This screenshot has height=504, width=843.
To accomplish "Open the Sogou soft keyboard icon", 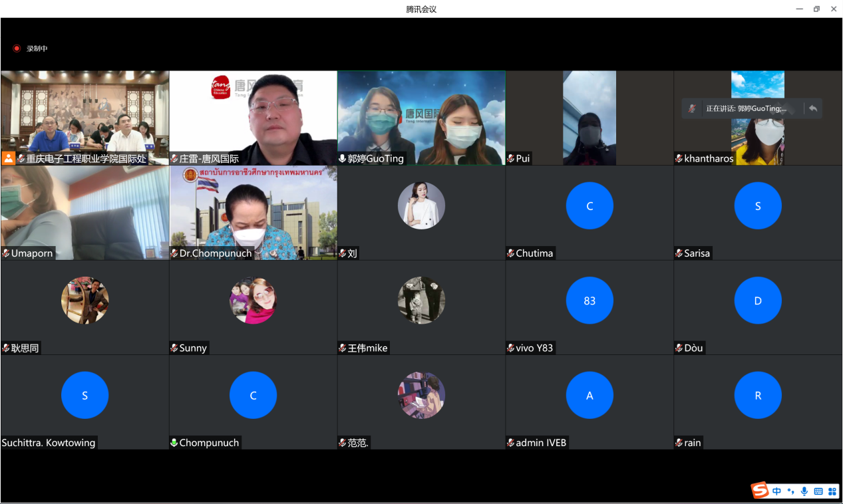I will tap(818, 491).
